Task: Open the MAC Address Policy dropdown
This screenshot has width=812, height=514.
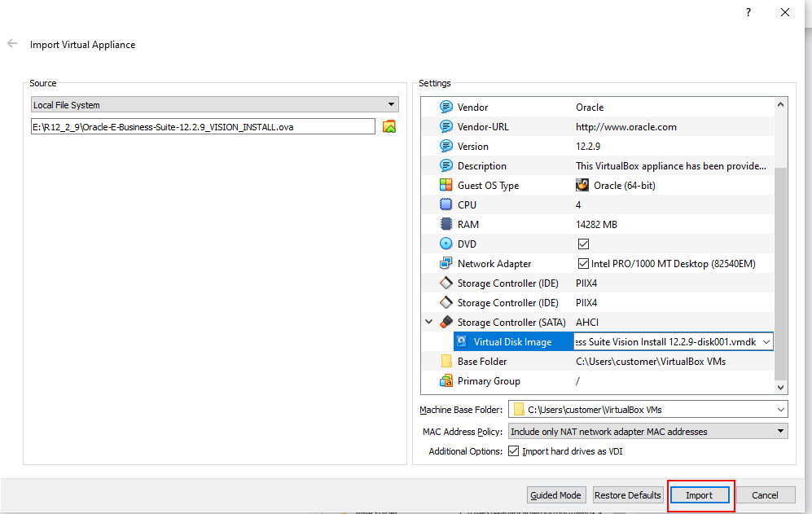Action: coord(647,432)
